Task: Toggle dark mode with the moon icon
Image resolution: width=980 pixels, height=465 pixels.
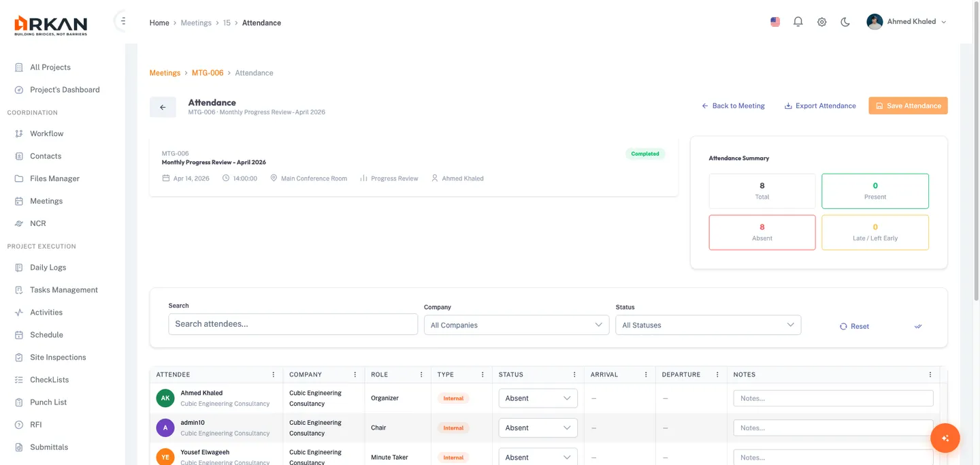Action: coord(845,21)
